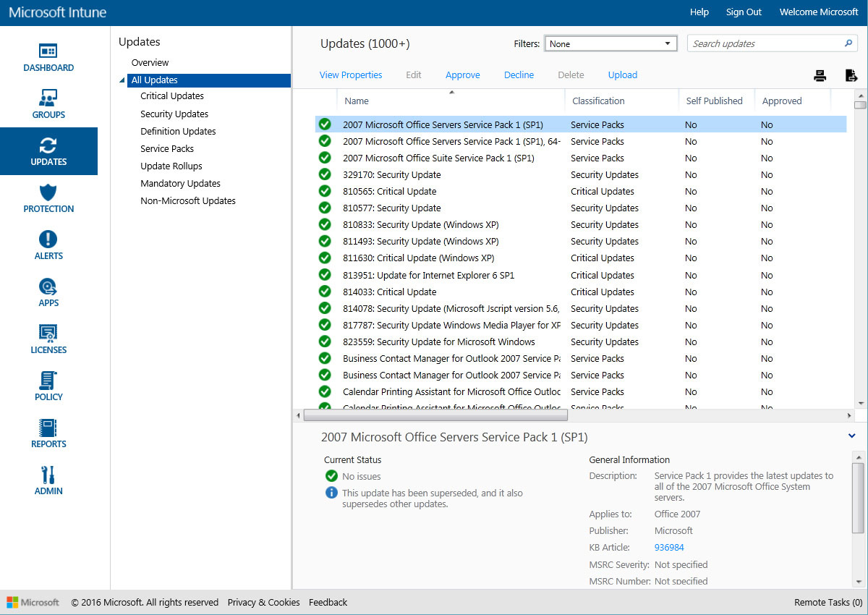868x615 pixels.
Task: Open the Dashboard workspace icon
Action: pos(48,51)
